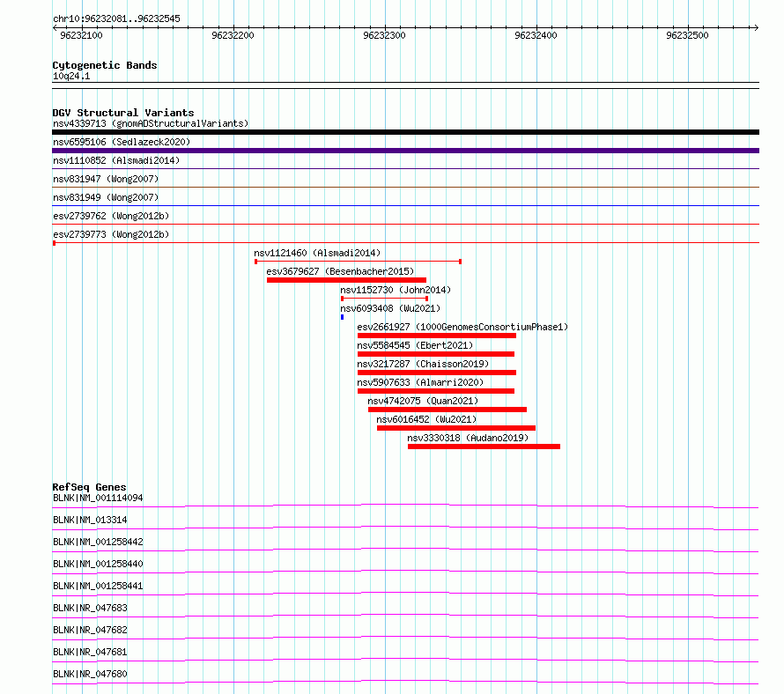Click nsv3330318 (Audano2019) label

pos(468,438)
